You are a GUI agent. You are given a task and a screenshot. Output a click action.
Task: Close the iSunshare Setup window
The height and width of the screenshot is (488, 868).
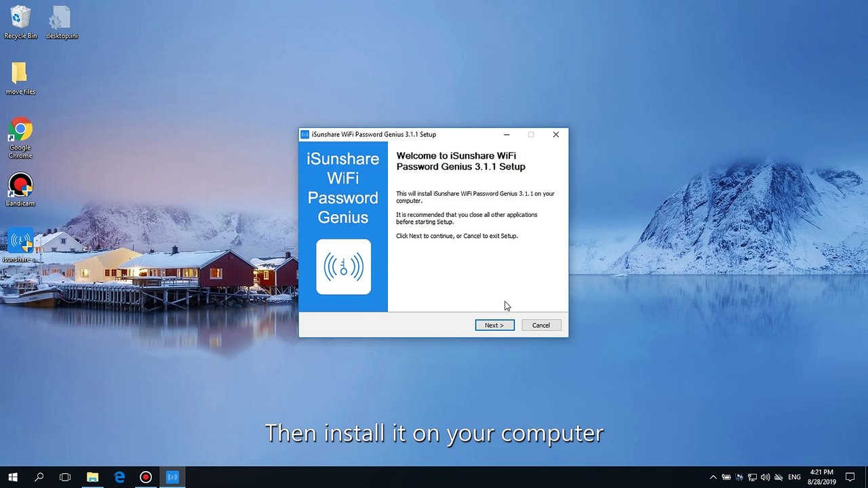[x=556, y=134]
